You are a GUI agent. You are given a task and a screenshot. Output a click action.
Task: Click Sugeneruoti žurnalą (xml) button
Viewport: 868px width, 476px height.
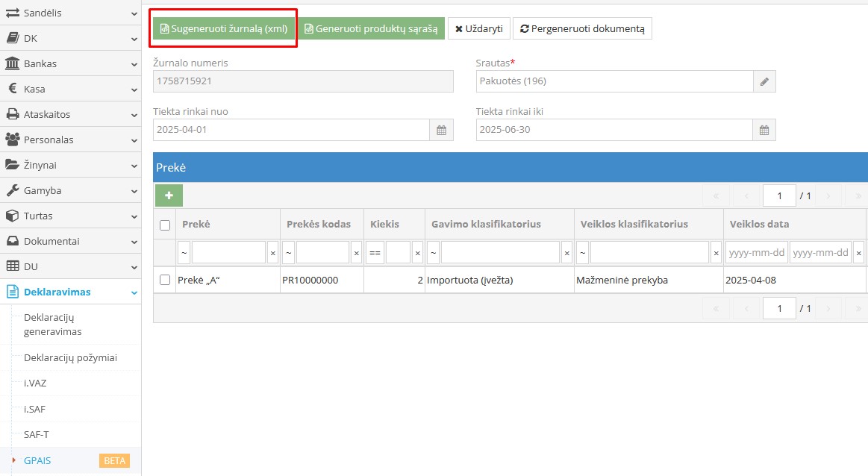point(224,29)
